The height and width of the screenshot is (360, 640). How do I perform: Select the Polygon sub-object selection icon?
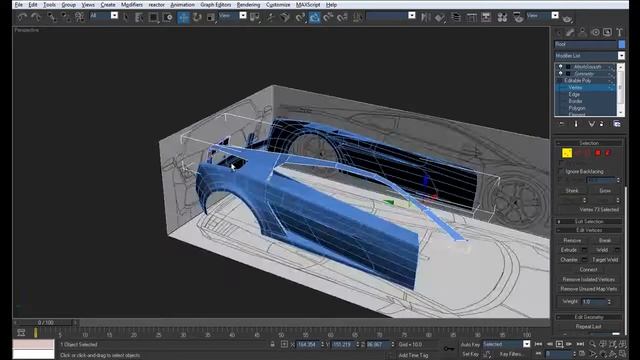[x=598, y=153]
